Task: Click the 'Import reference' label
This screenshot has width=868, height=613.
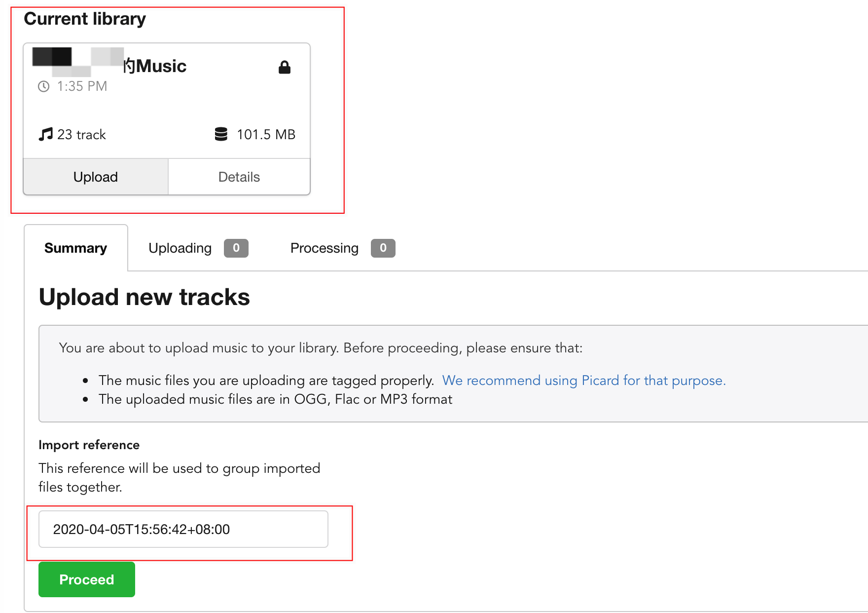Action: tap(89, 445)
